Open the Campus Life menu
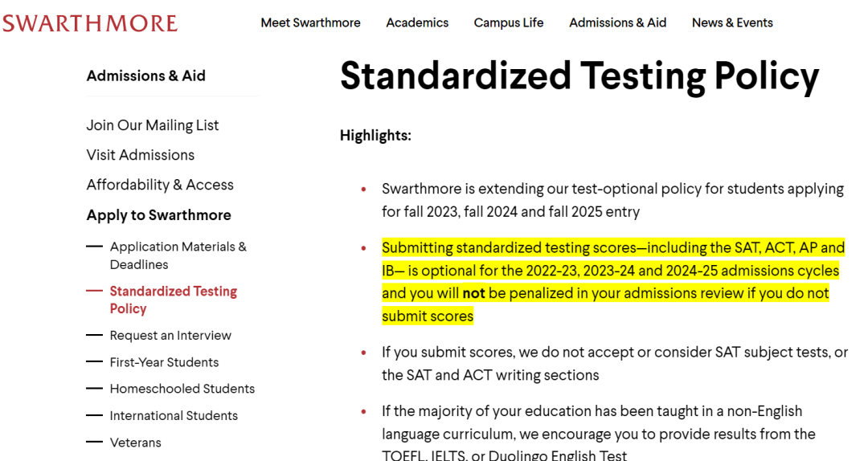The image size is (868, 461). (x=509, y=22)
